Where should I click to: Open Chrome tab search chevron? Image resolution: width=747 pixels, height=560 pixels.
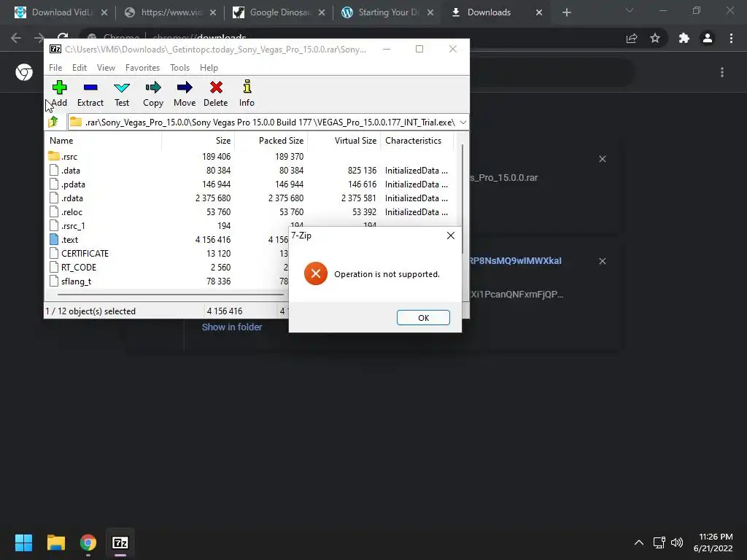tap(630, 11)
